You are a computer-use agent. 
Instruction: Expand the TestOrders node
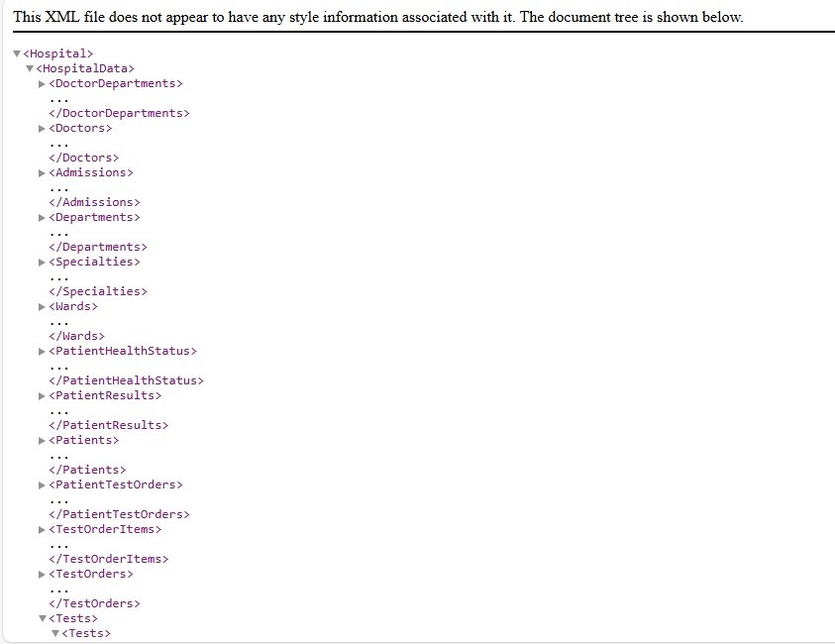pyautogui.click(x=42, y=575)
